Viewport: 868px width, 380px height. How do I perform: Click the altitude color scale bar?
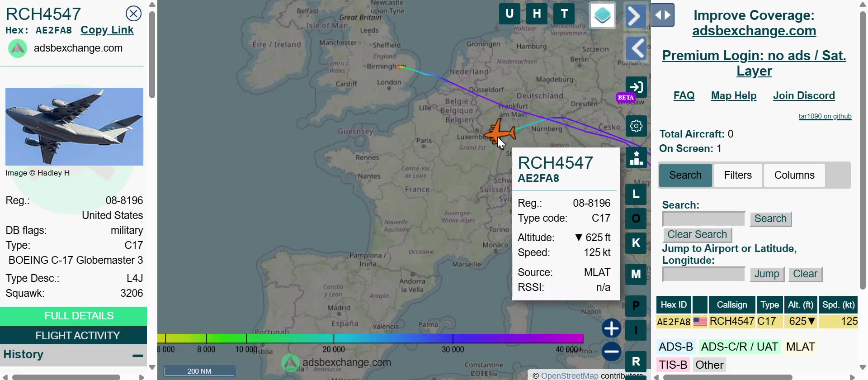pos(370,338)
